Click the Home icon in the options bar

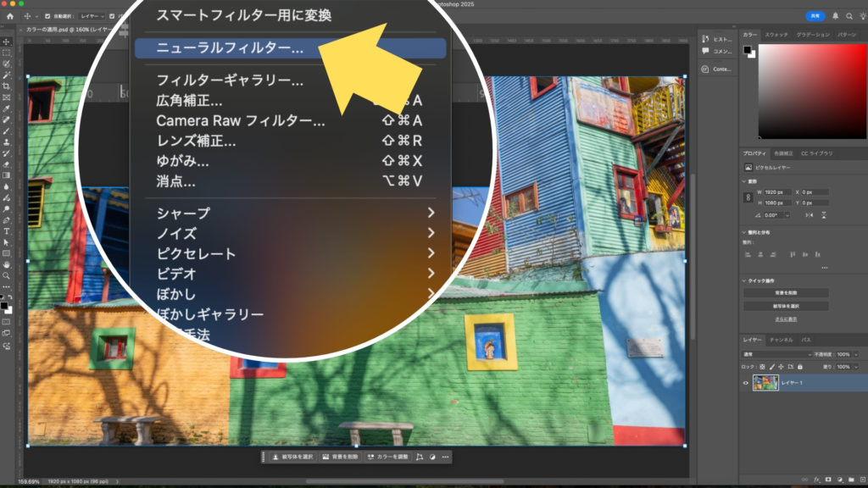coord(10,16)
